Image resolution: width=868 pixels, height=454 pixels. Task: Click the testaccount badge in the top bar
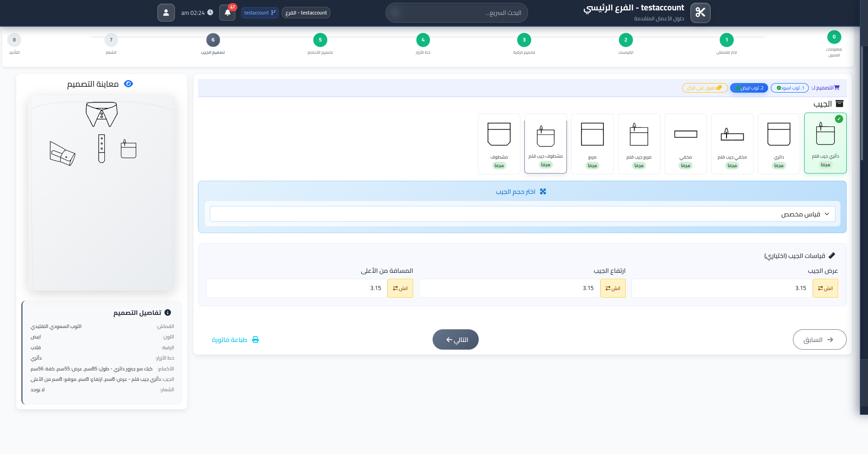[259, 12]
